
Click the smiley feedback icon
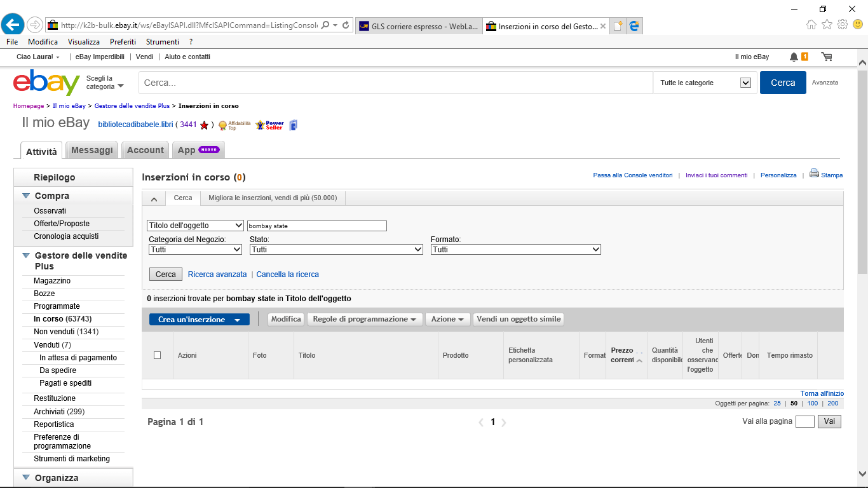[x=858, y=25]
